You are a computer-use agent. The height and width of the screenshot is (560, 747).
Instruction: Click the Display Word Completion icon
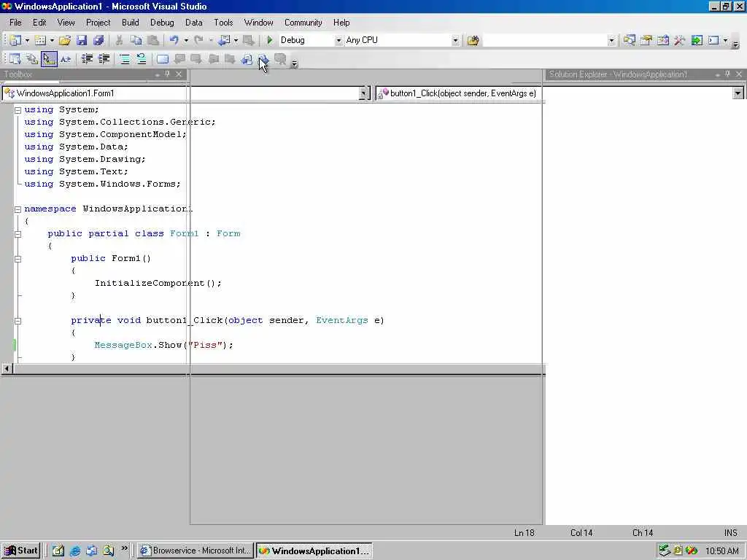65,59
